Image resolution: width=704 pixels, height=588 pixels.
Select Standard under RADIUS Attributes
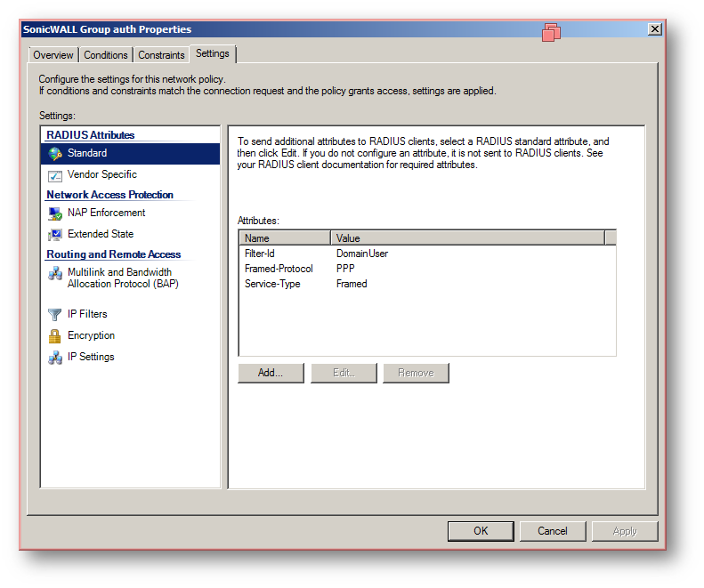pos(130,154)
